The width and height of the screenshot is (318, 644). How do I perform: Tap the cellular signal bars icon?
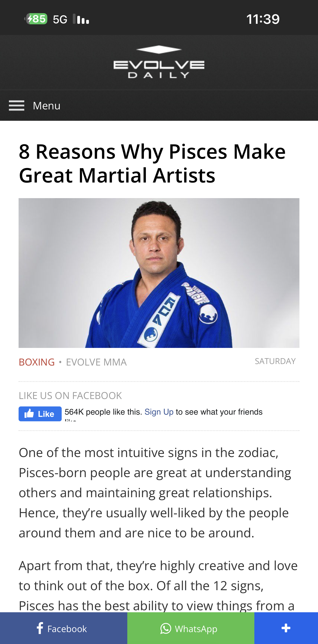(x=81, y=19)
